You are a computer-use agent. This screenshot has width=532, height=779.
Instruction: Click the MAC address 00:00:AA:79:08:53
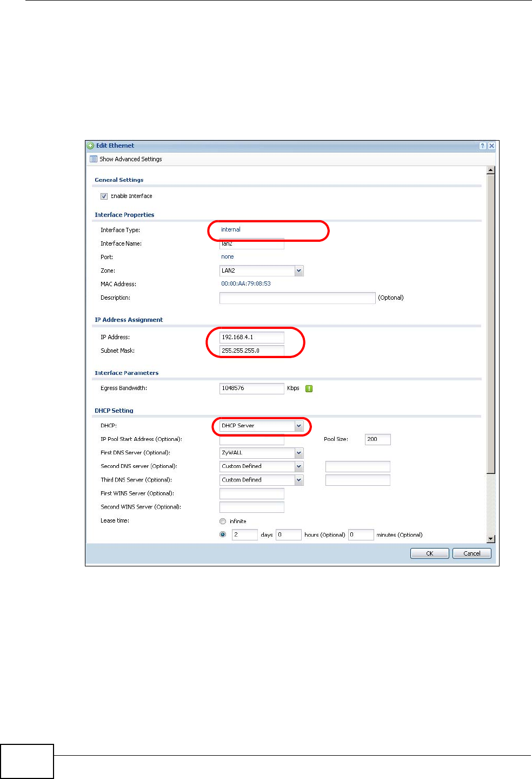click(246, 283)
